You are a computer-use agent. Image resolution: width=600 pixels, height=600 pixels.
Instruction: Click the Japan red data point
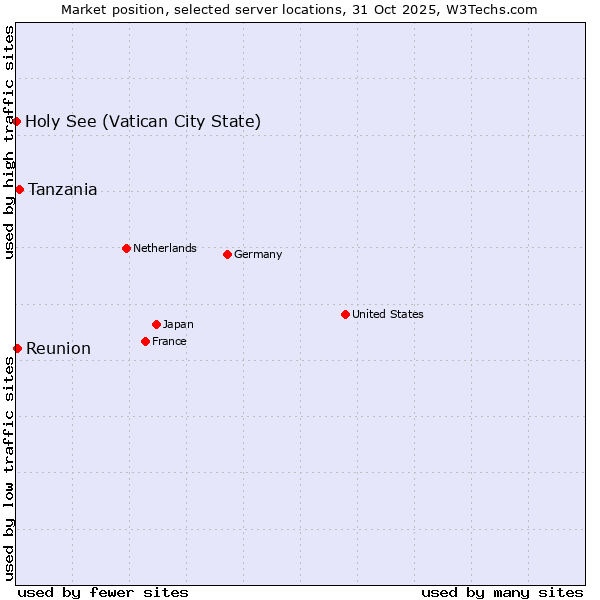pyautogui.click(x=156, y=324)
